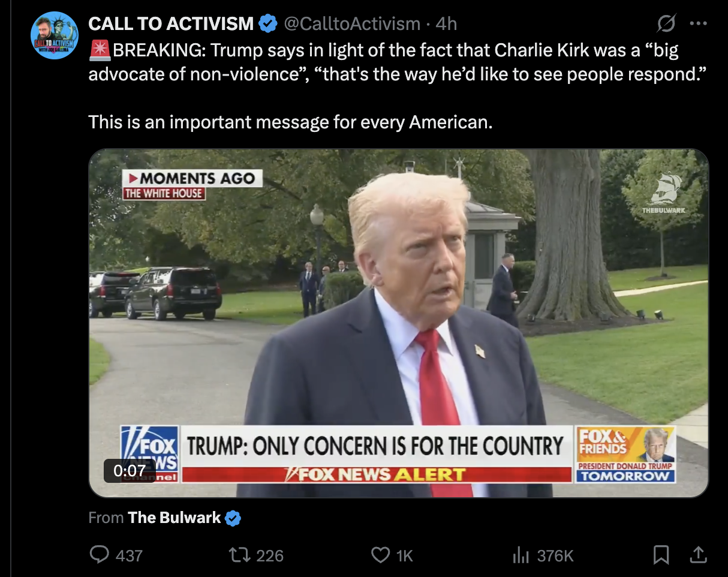The image size is (728, 577).
Task: Click the 437 replies count
Action: pyautogui.click(x=128, y=556)
